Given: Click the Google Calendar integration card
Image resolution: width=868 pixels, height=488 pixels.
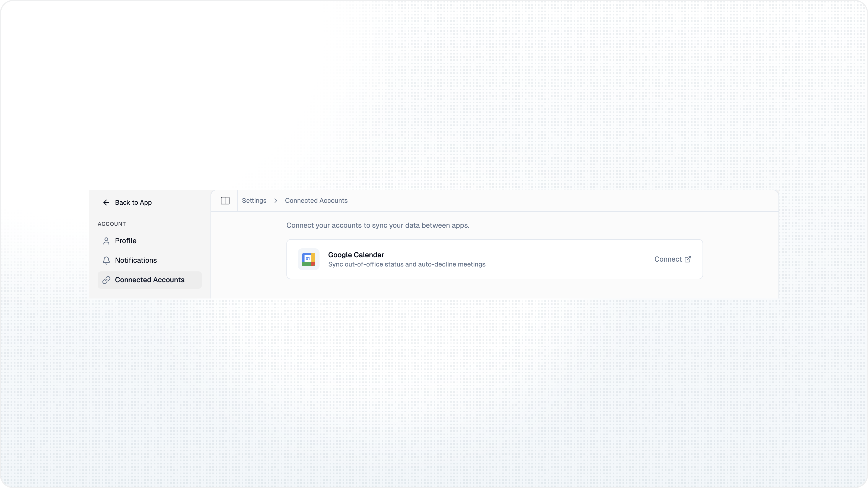Looking at the screenshot, I should pos(494,259).
